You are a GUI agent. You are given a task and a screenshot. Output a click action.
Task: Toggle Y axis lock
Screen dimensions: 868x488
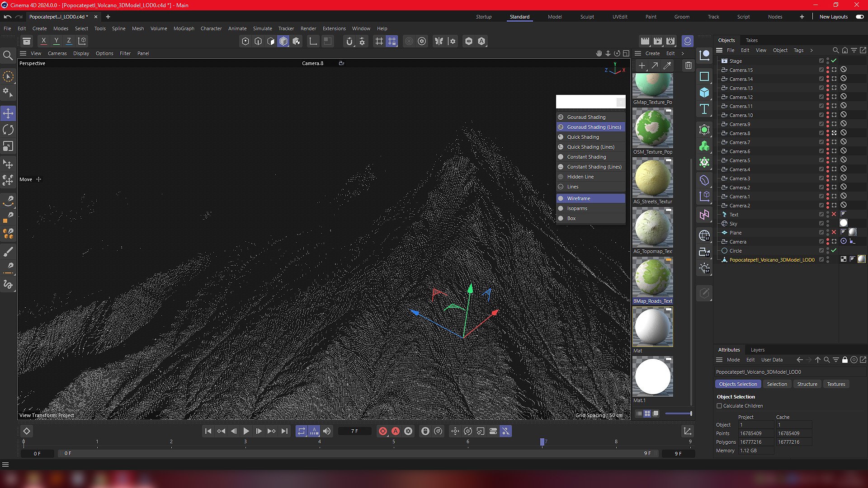pyautogui.click(x=57, y=41)
